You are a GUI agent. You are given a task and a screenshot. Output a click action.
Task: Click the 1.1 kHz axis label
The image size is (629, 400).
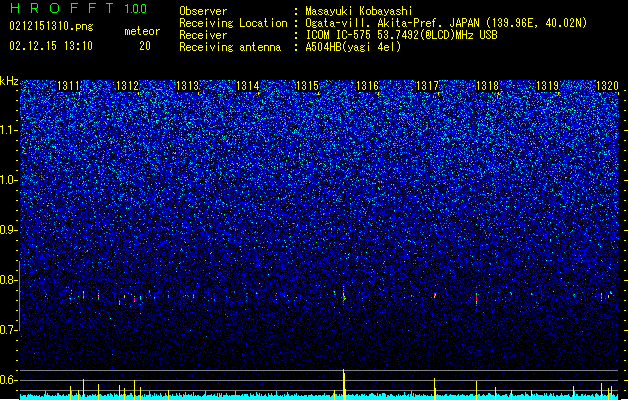pyautogui.click(x=9, y=130)
